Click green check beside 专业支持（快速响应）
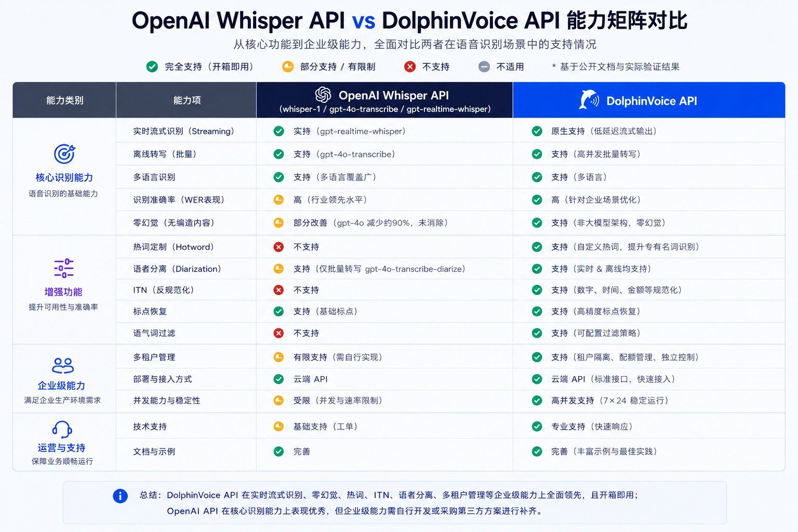Screen dimensions: 798x532 click(537, 426)
